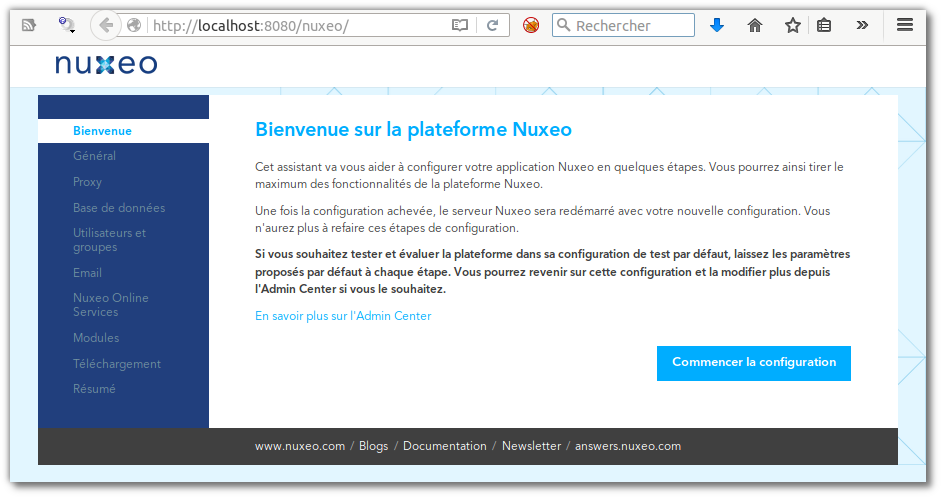Click the globe site identity icon
The width and height of the screenshot is (942, 498).
pos(134,25)
